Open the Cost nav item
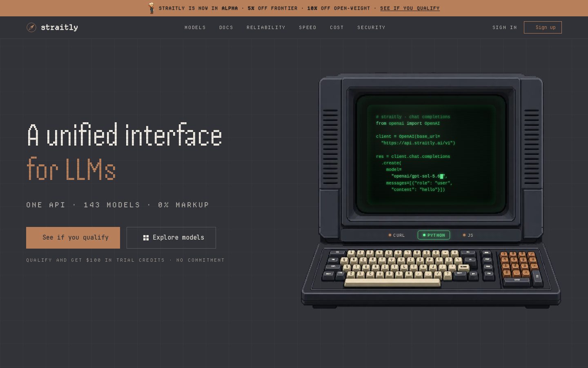The width and height of the screenshot is (588, 368). coord(337,27)
